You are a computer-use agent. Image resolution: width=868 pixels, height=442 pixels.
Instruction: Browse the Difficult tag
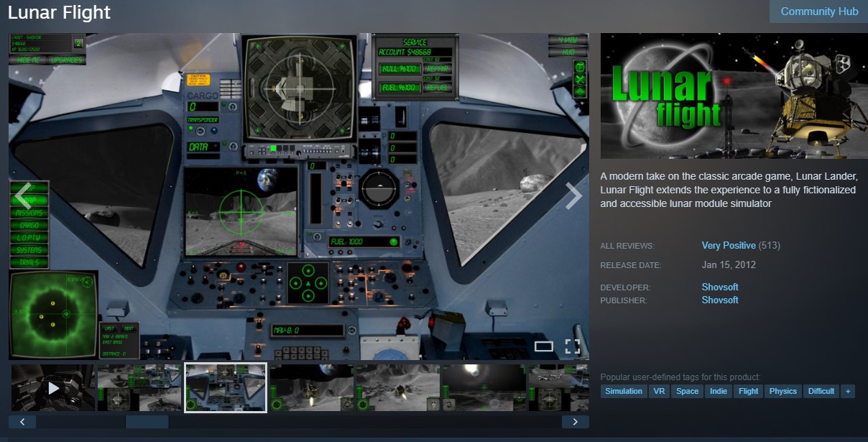821,392
